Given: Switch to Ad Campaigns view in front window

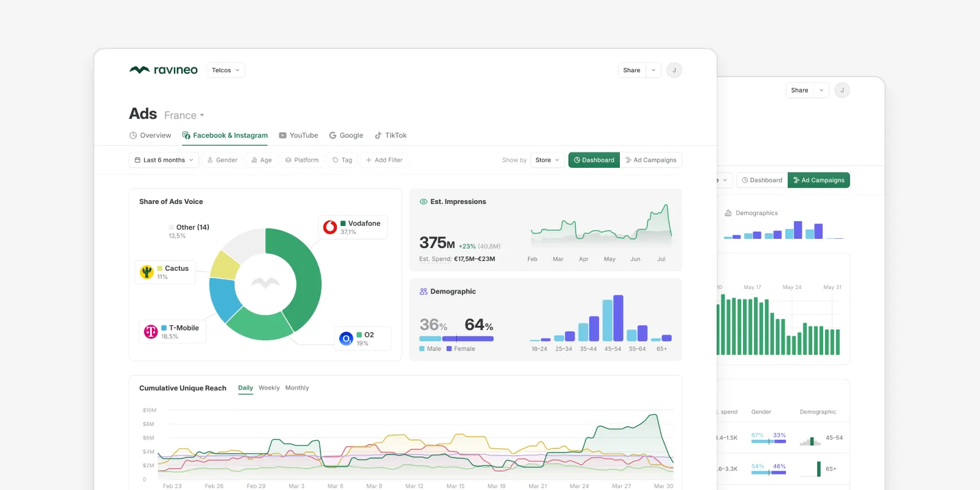Looking at the screenshot, I should click(650, 160).
